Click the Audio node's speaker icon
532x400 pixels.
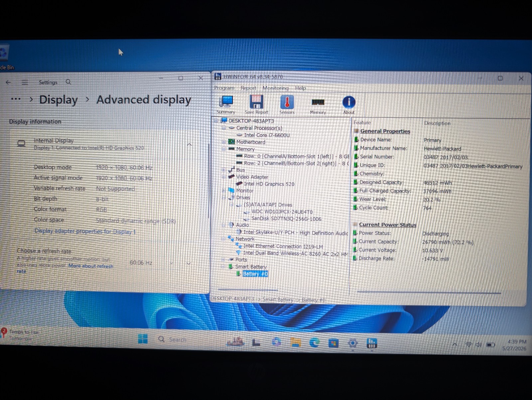[231, 225]
